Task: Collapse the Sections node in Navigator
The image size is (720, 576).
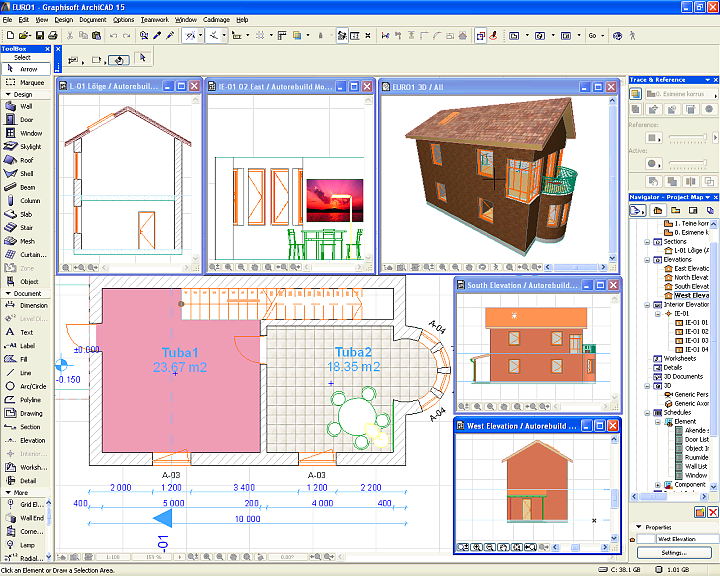Action: 647,242
